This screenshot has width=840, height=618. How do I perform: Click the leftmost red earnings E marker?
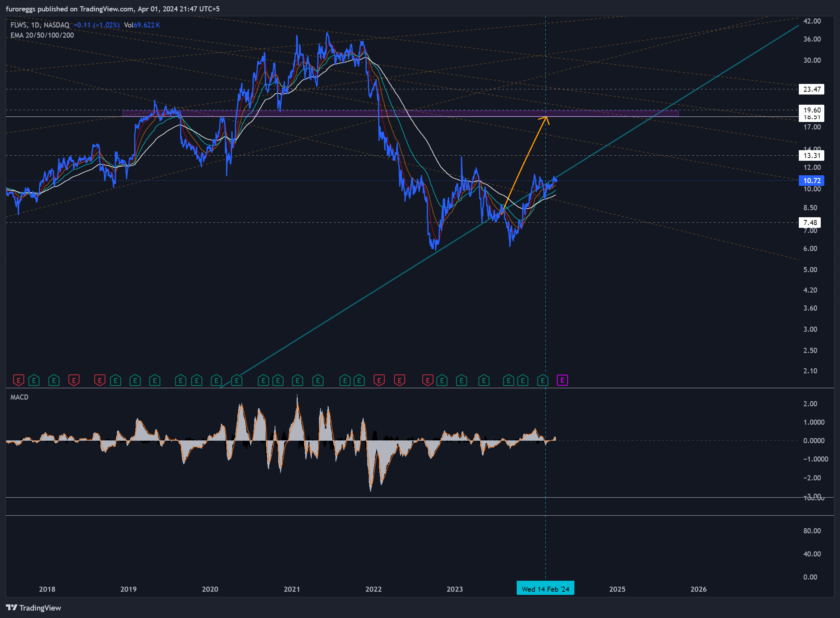(18, 380)
